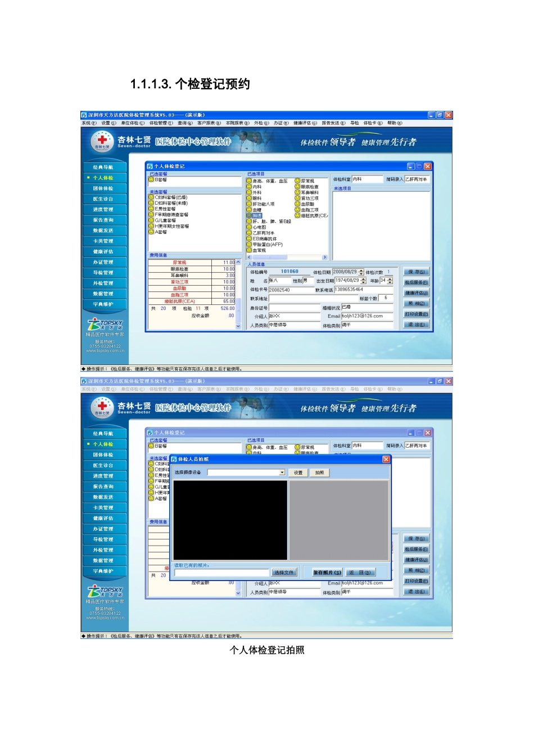Click 退出(E) button in upper screenshot

click(417, 325)
